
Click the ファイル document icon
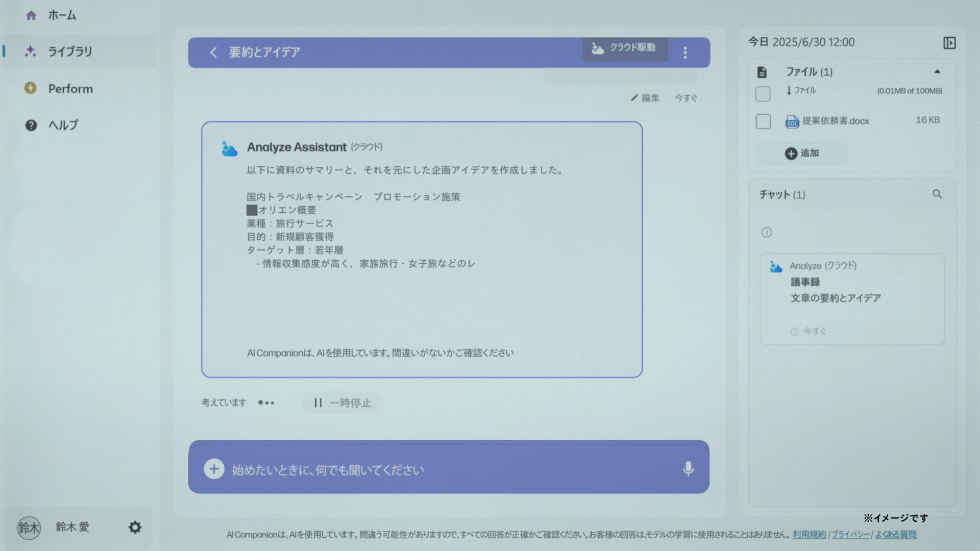tap(762, 72)
